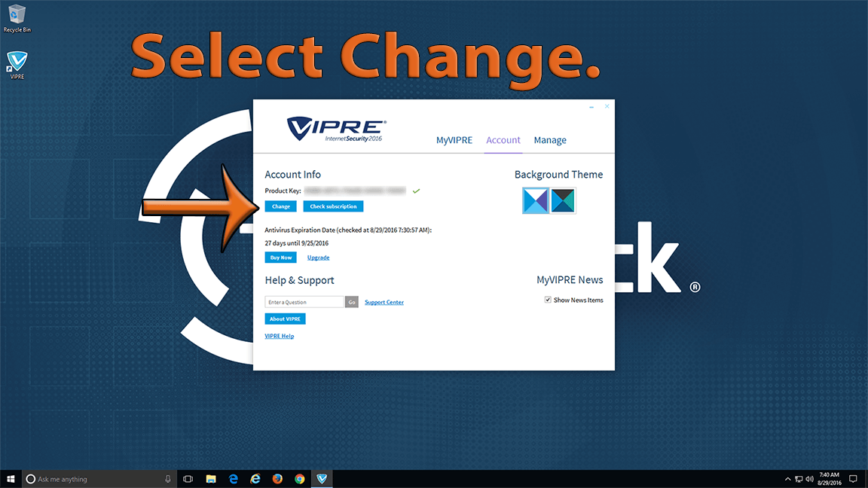
Task: Select the blue and purple background theme
Action: (536, 201)
